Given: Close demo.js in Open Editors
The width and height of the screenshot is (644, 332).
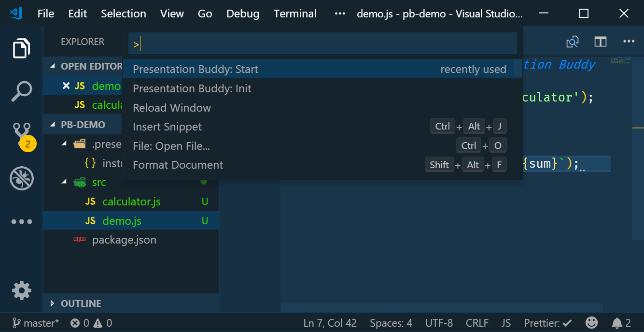Looking at the screenshot, I should pos(66,86).
